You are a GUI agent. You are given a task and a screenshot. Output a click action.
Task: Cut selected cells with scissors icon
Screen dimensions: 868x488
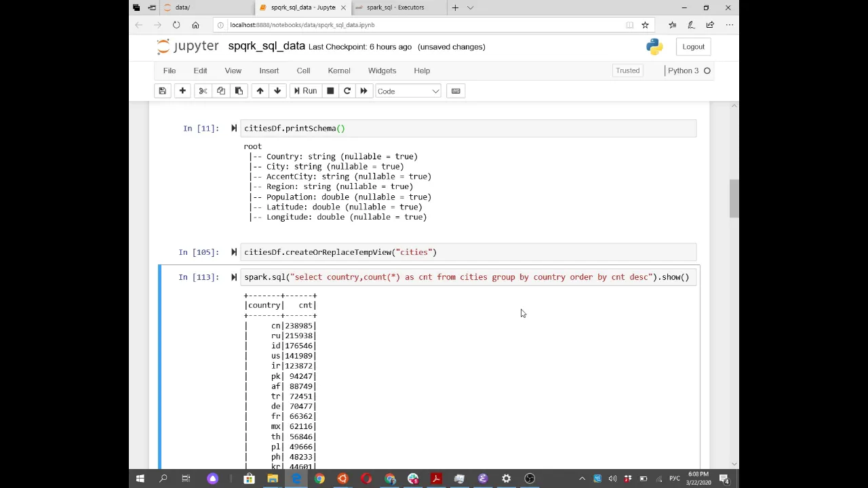[203, 91]
